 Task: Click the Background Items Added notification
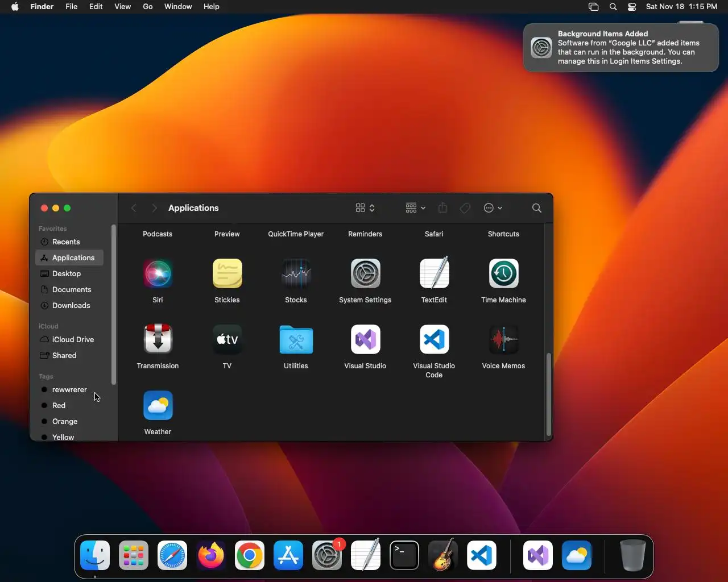tap(621, 48)
